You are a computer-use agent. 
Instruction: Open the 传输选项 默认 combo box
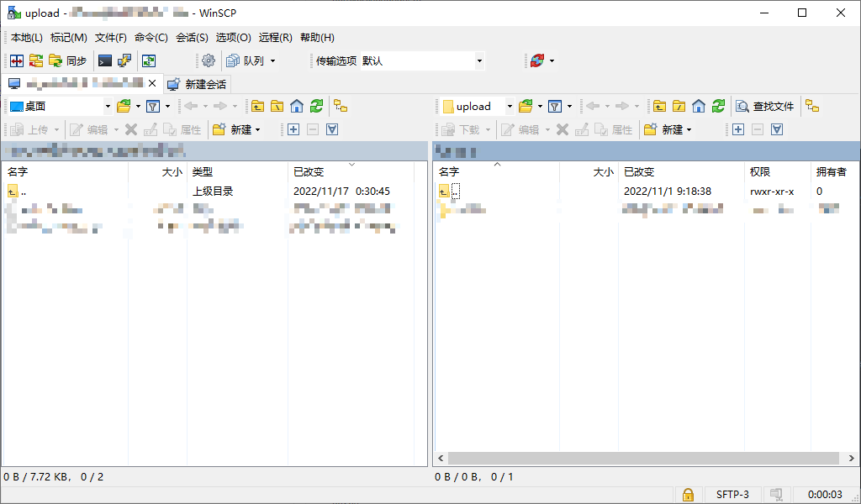[x=479, y=60]
